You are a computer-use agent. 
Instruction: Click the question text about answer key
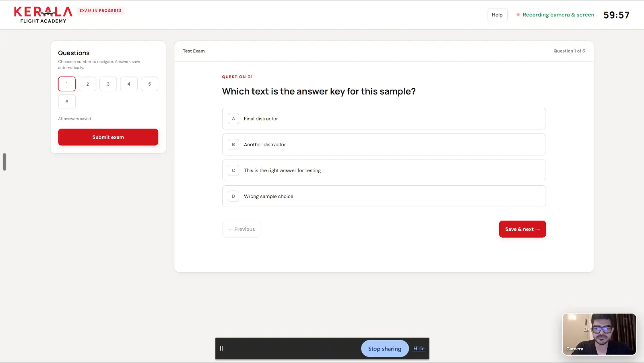pyautogui.click(x=319, y=92)
